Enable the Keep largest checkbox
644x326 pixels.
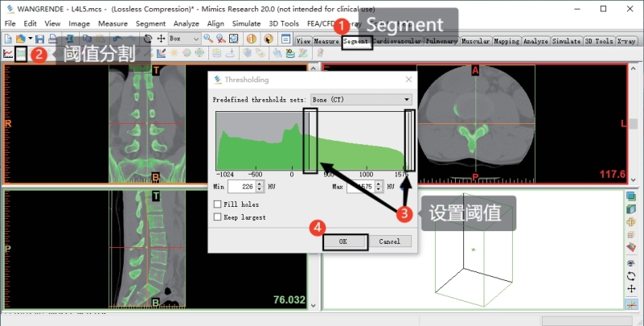tap(218, 217)
